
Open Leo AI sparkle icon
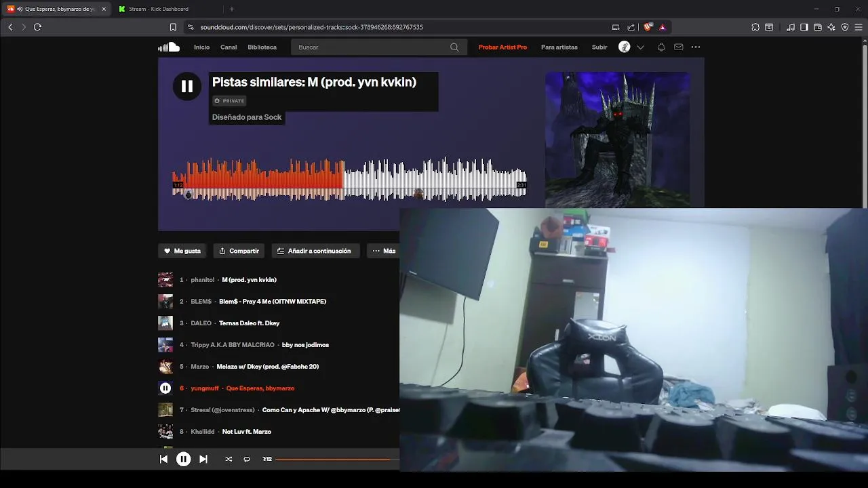pos(831,27)
